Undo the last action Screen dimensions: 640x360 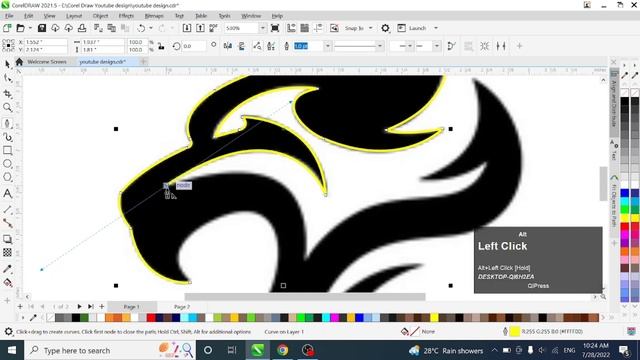(x=141, y=28)
